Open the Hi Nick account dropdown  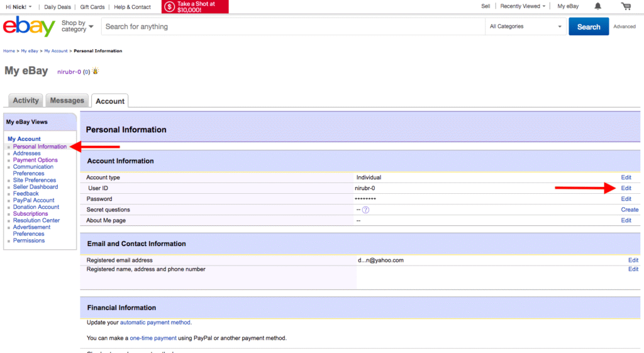click(x=18, y=7)
